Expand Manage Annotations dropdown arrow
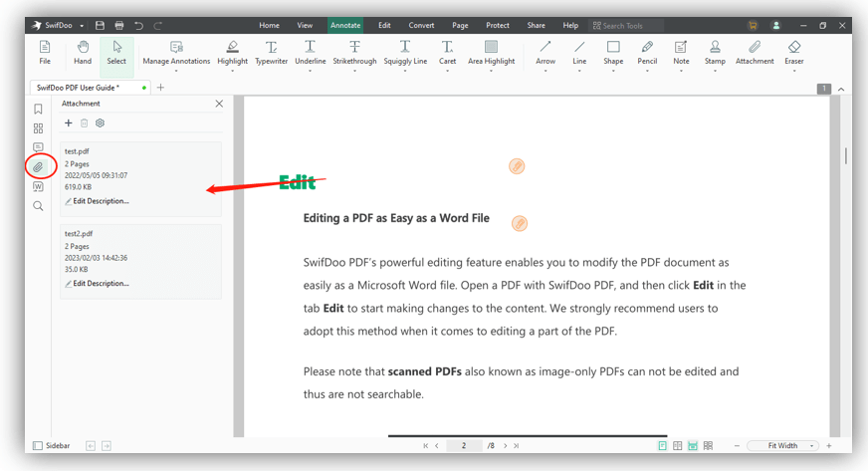 coord(176,71)
